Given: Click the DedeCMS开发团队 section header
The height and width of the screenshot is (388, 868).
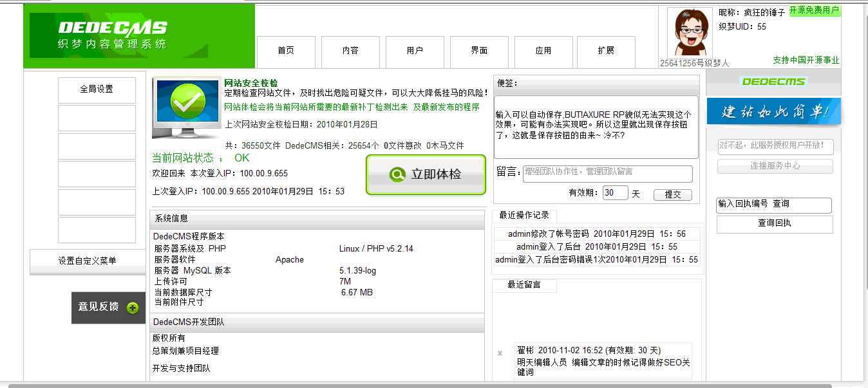Looking at the screenshot, I should pos(317,322).
